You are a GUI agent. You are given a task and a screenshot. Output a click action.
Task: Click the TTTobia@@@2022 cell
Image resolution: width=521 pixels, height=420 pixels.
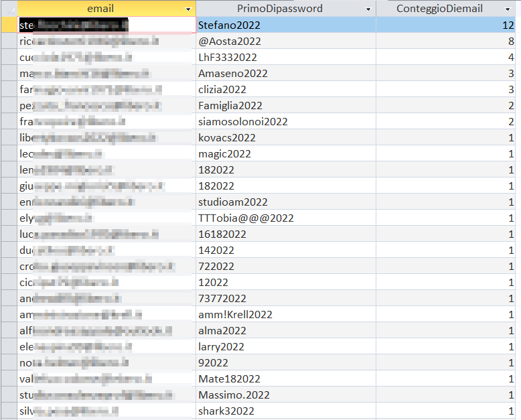285,218
